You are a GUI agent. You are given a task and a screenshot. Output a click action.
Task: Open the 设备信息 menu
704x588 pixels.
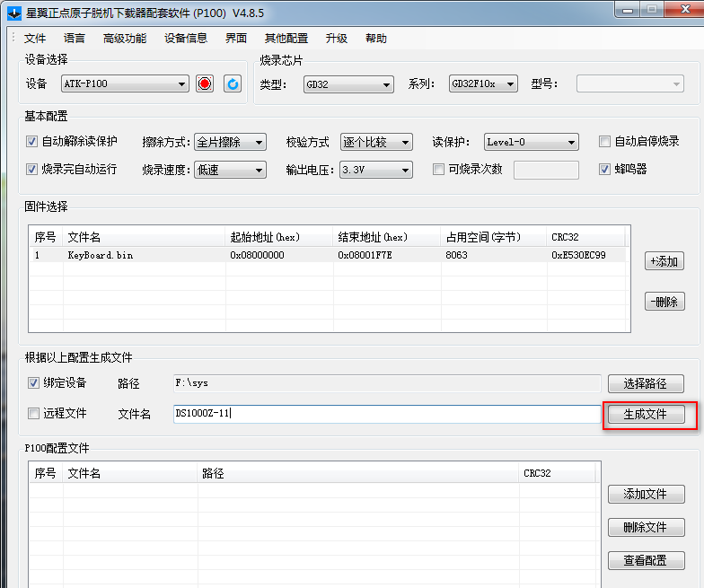186,39
